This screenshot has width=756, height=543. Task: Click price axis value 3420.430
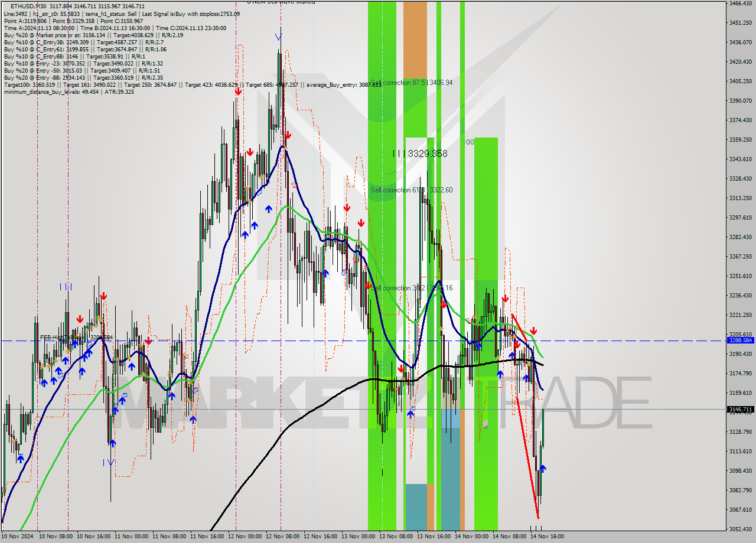pyautogui.click(x=741, y=61)
